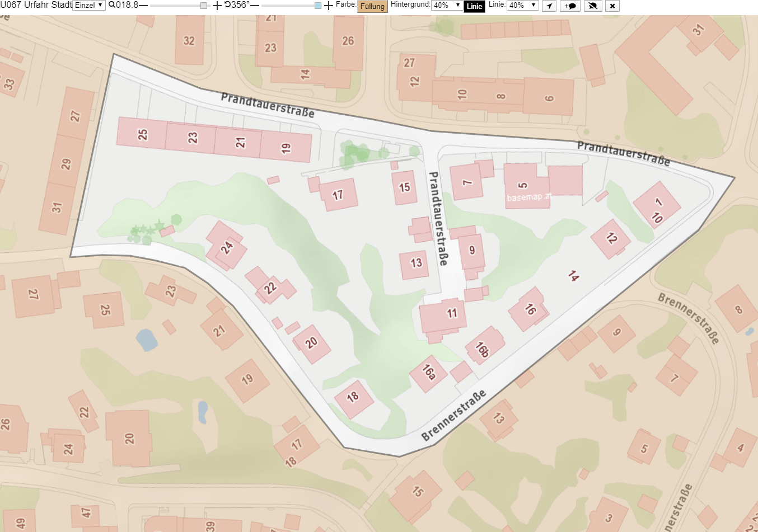
Task: Click the magnifier zoom icon
Action: pyautogui.click(x=112, y=5)
